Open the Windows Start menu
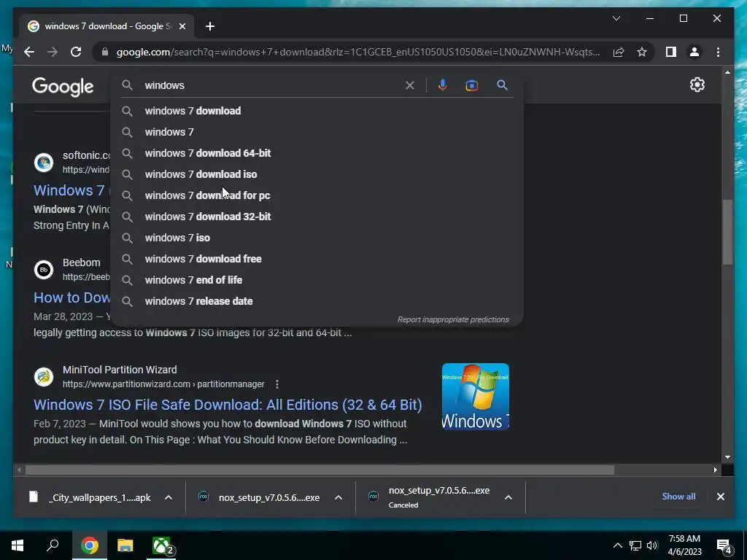The image size is (747, 560). coord(18,545)
